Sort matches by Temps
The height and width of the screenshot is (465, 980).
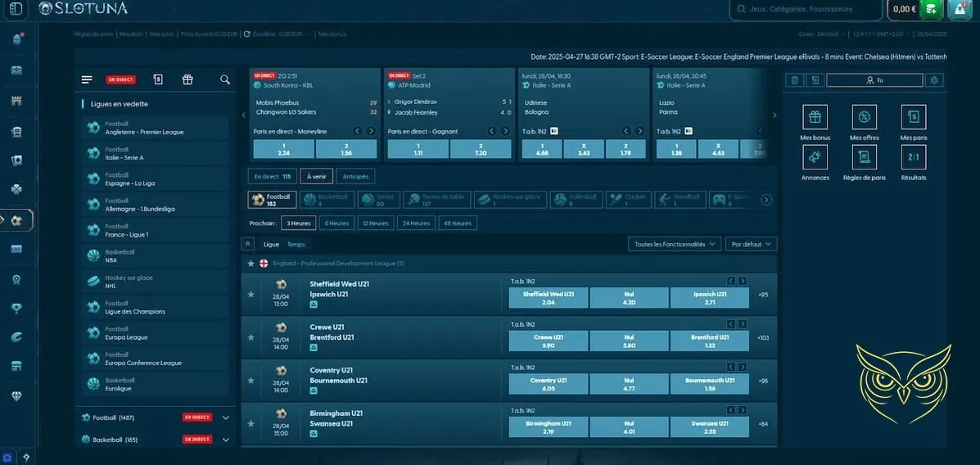tap(296, 245)
